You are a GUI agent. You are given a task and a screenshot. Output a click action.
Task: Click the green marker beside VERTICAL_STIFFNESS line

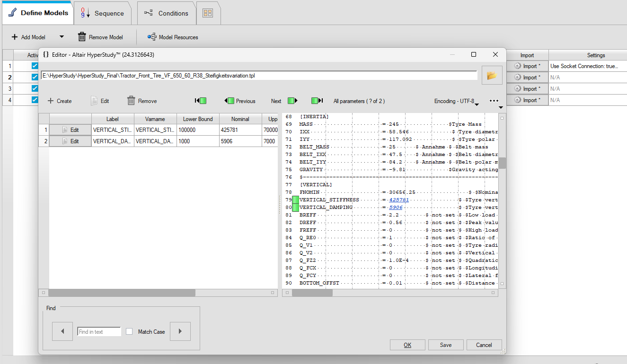pos(295,200)
